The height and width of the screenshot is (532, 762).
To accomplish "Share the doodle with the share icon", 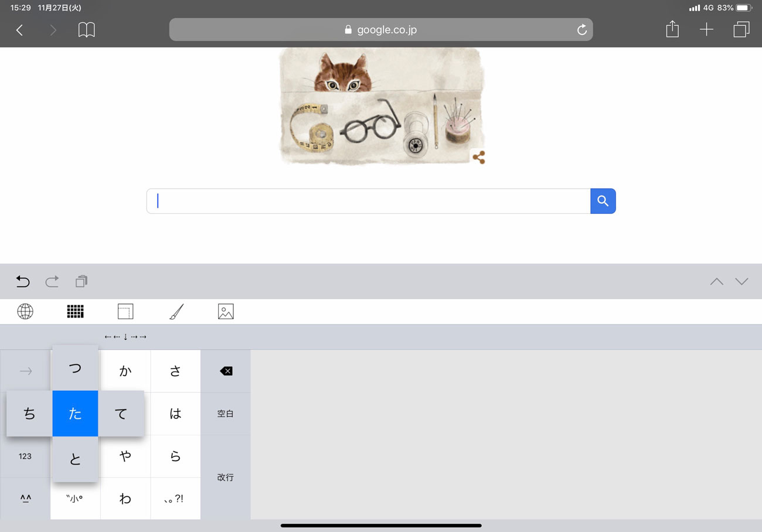I will [478, 157].
